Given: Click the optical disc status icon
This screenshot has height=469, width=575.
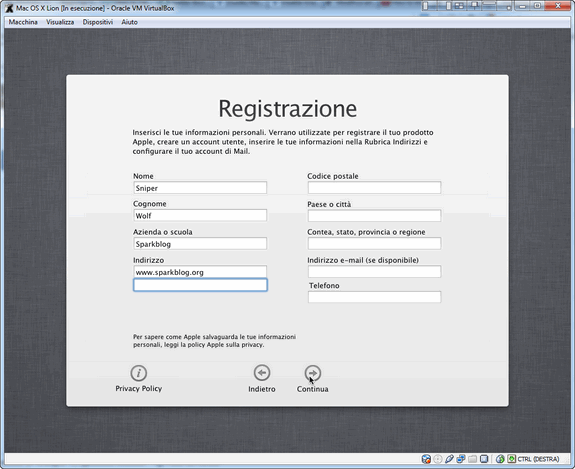Looking at the screenshot, I should (x=438, y=459).
